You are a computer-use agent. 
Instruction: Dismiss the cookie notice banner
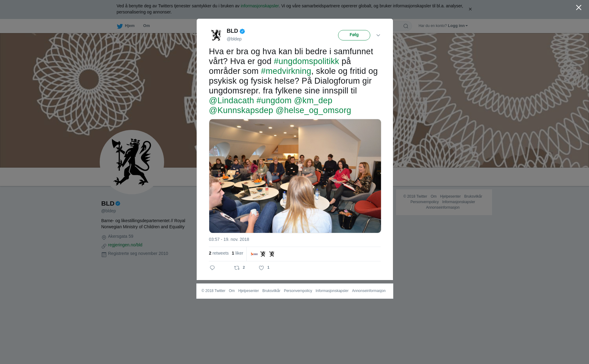click(x=470, y=9)
